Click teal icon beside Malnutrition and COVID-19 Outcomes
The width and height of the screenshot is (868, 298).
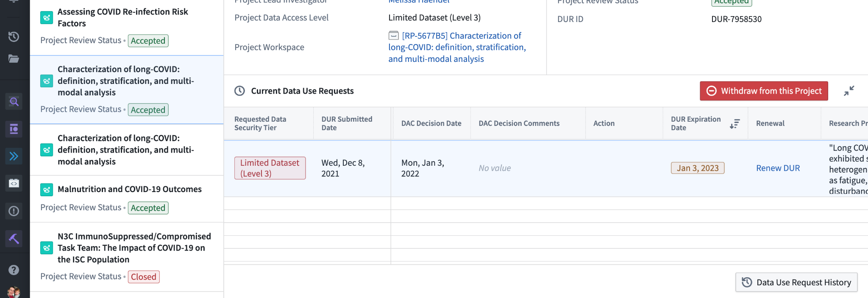[x=47, y=189]
